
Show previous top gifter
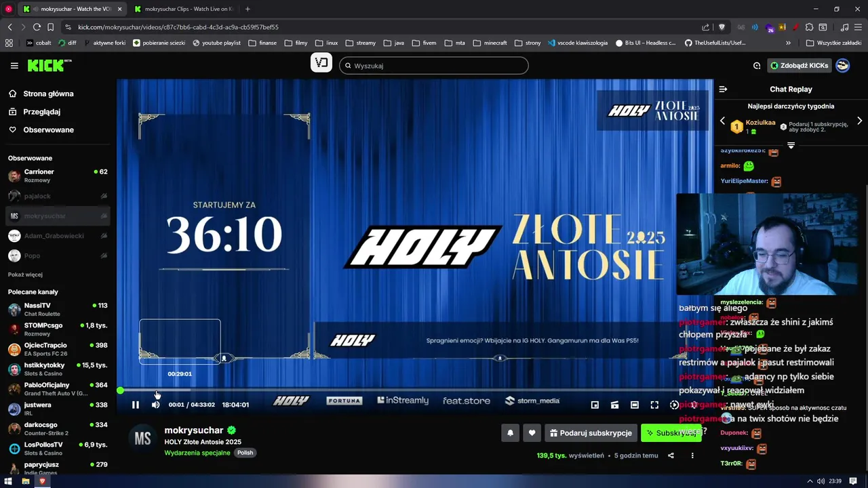point(722,121)
